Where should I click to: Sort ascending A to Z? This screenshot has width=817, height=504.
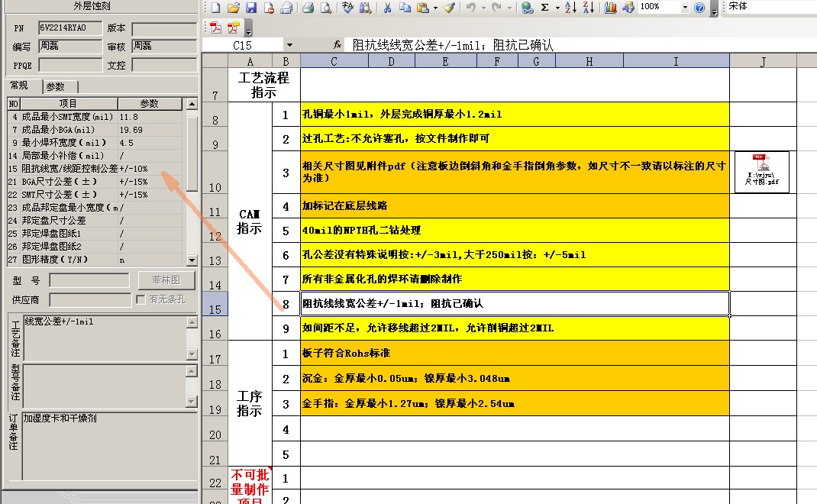(570, 8)
